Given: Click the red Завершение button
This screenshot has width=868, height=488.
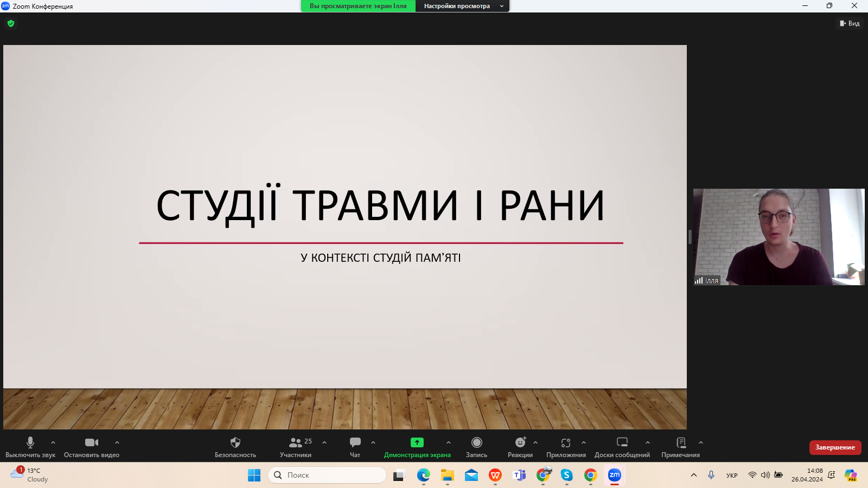Looking at the screenshot, I should click(835, 447).
